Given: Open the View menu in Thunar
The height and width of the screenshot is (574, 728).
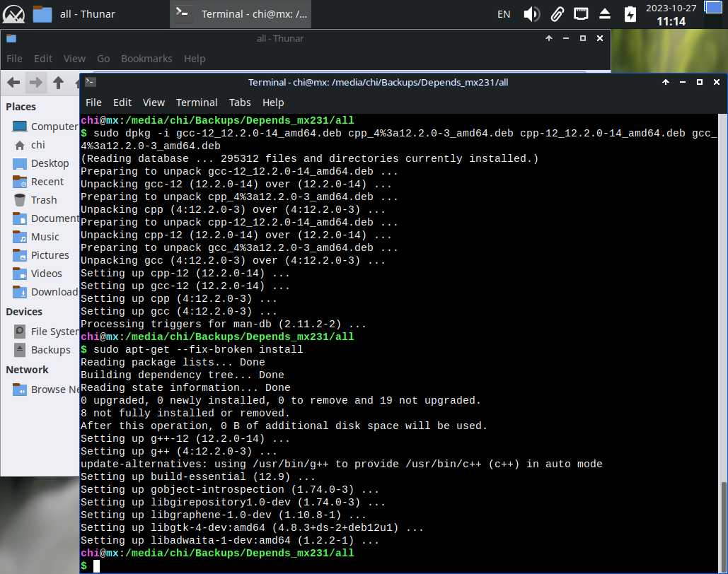Looking at the screenshot, I should point(74,59).
